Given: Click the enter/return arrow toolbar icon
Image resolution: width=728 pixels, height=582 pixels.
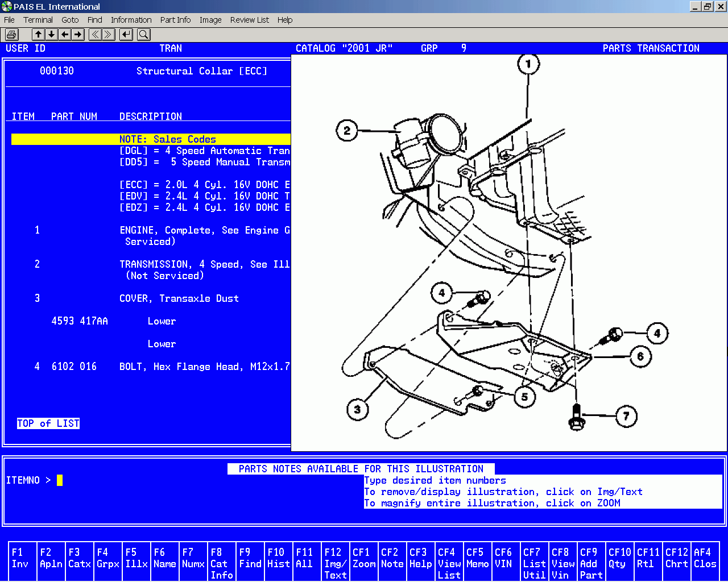Looking at the screenshot, I should [126, 35].
